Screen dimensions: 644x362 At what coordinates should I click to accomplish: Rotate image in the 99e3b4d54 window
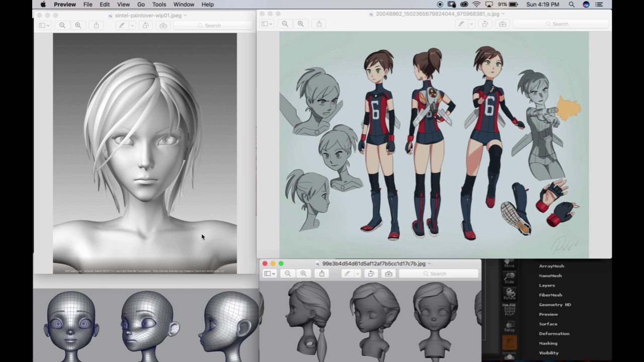[371, 274]
